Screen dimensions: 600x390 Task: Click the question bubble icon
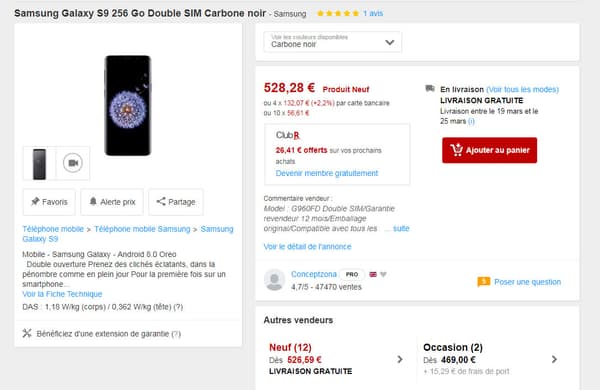[484, 282]
